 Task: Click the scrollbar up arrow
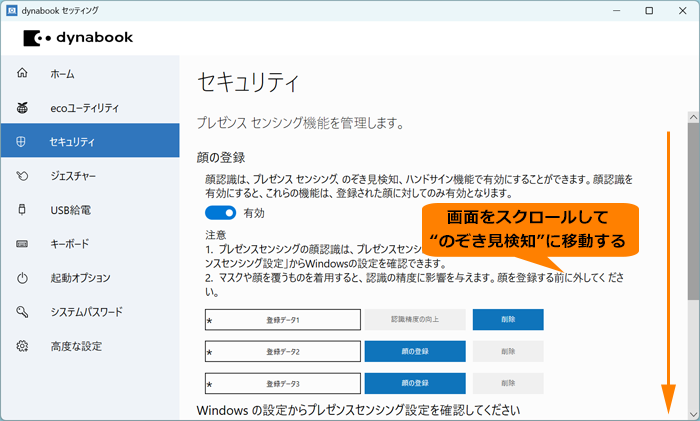[693, 117]
